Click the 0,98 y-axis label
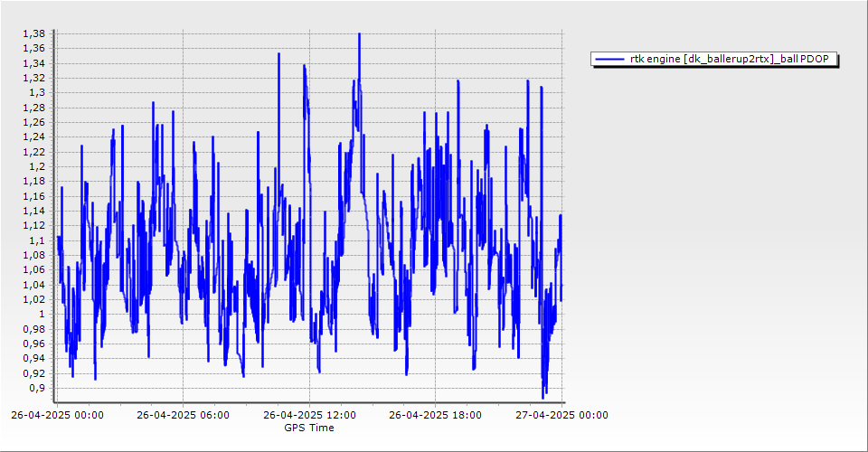Viewport: 868px width, 452px height. point(33,329)
